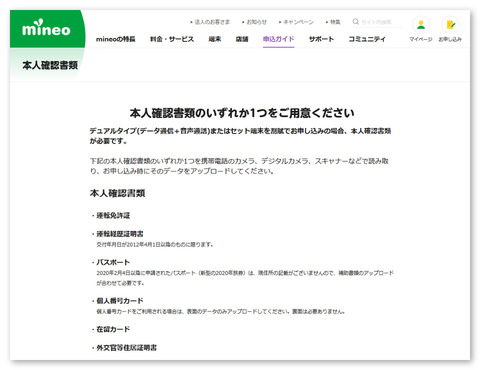Screen dimensions: 480x370
Task: Select the パスポート list item
Action: [x=113, y=262]
